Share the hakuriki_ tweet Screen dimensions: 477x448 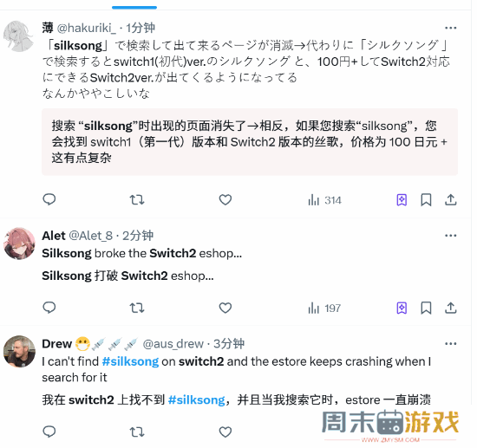click(450, 200)
